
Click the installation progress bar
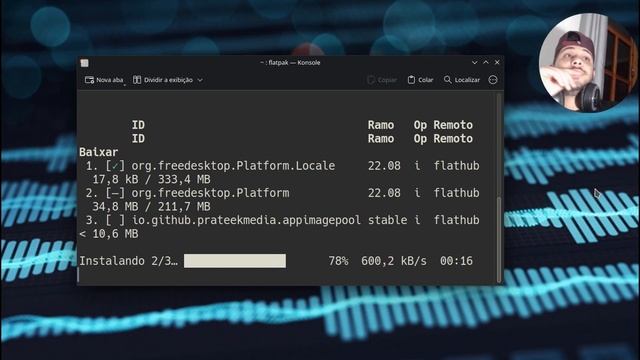point(235,261)
